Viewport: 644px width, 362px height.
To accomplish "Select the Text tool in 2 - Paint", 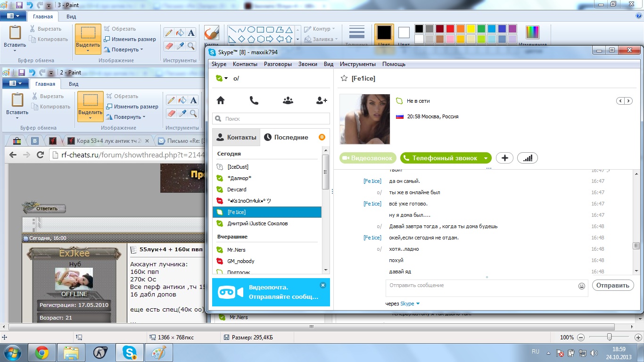I will coord(193,100).
